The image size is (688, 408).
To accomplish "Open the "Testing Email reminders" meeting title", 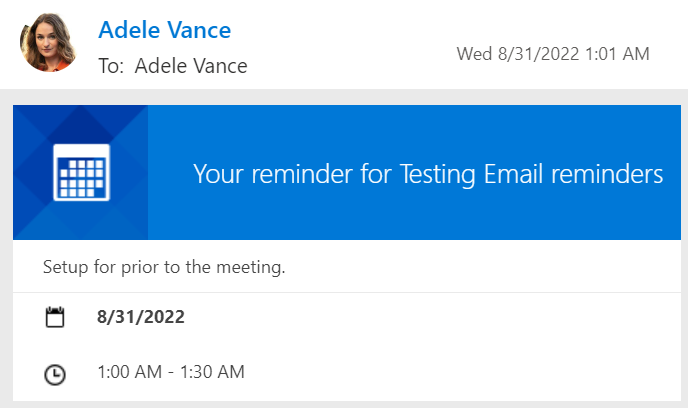I will coord(531,174).
